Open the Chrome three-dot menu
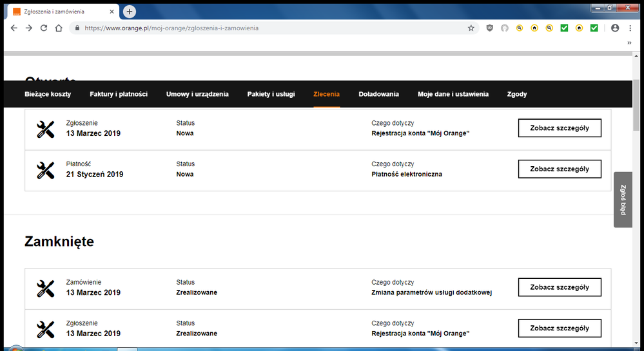 pyautogui.click(x=630, y=28)
